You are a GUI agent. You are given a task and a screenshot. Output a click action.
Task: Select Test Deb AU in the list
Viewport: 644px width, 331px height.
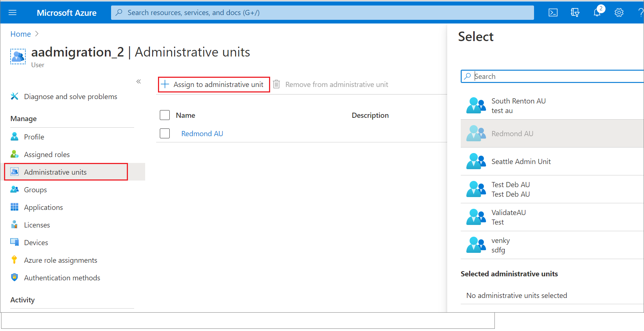(x=552, y=189)
